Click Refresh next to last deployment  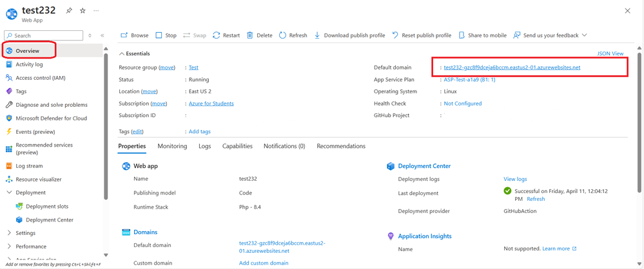coord(536,199)
